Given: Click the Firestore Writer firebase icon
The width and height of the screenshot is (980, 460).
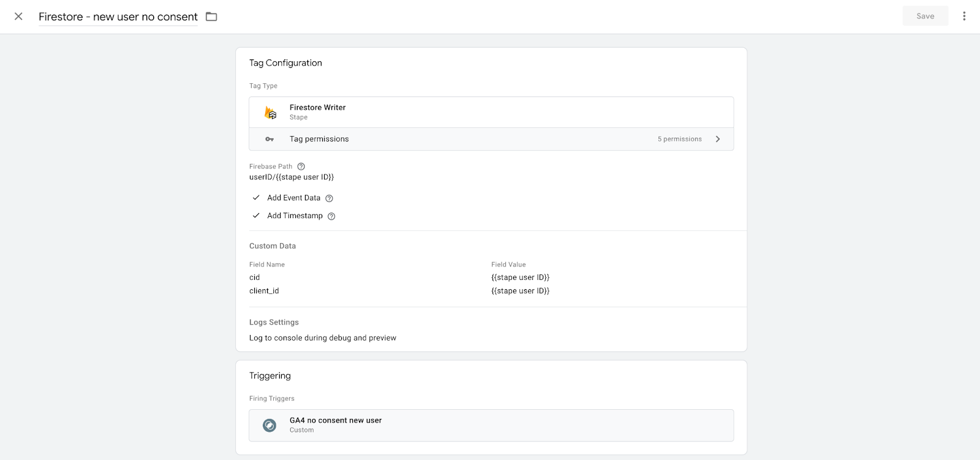Looking at the screenshot, I should (x=270, y=112).
